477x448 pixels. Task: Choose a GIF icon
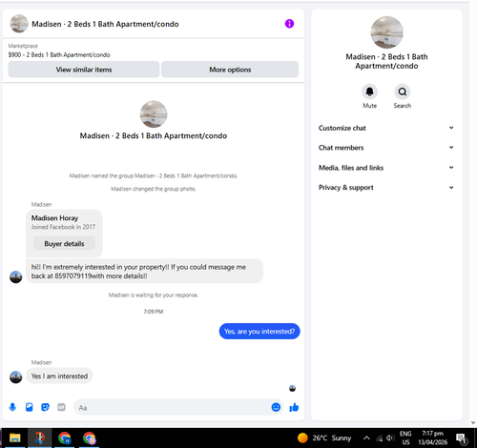point(61,407)
